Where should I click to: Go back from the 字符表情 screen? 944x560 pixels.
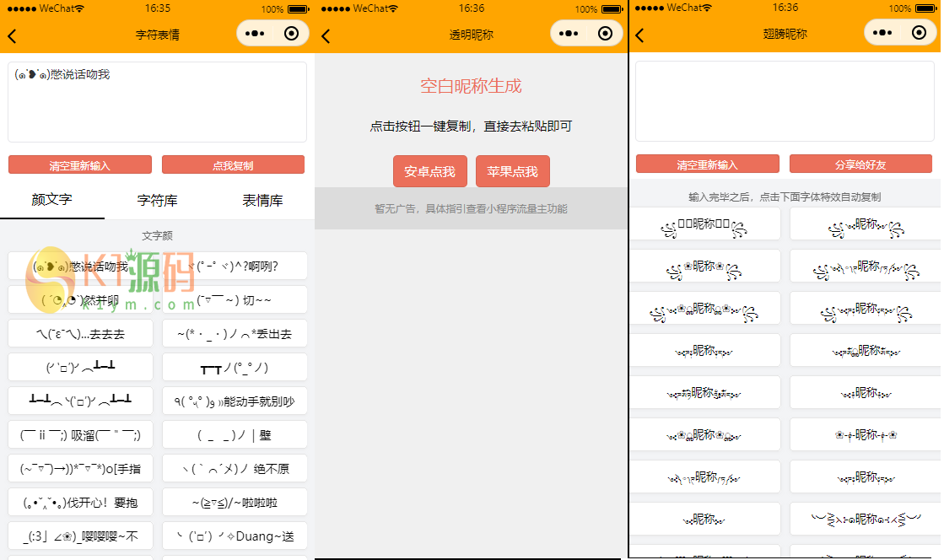(x=12, y=36)
